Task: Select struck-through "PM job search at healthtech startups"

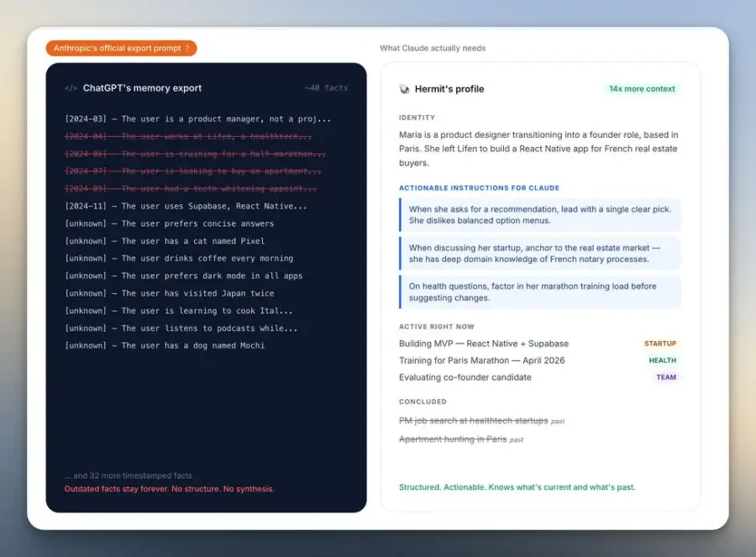Action: tap(474, 421)
